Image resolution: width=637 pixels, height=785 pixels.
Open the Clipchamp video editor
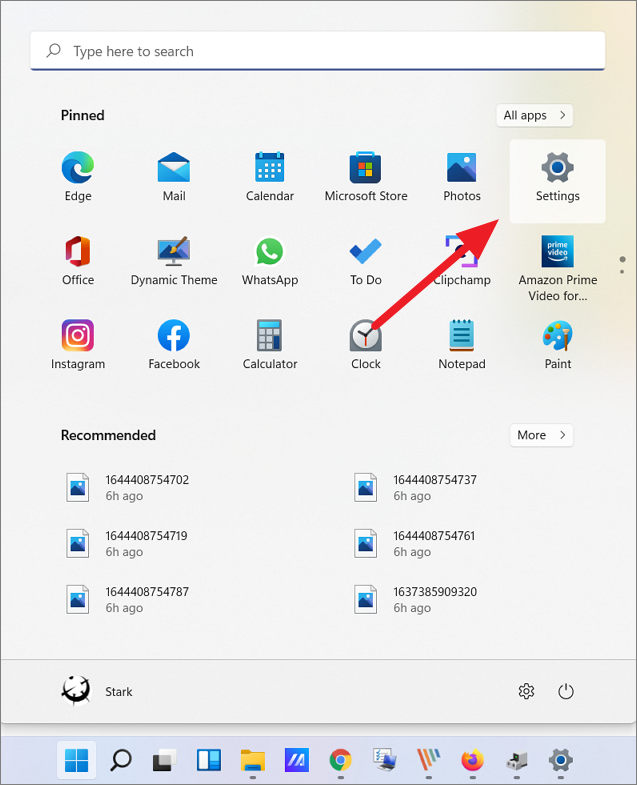462,260
